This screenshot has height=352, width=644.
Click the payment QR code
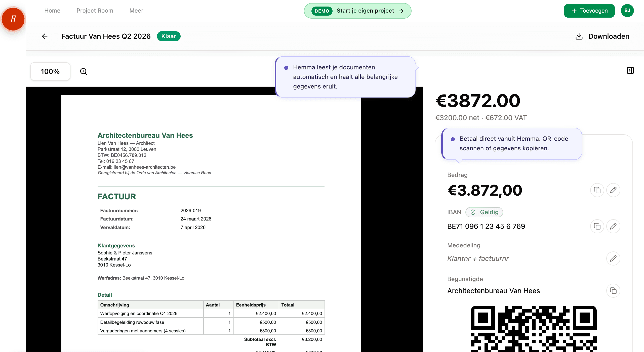tap(533, 328)
